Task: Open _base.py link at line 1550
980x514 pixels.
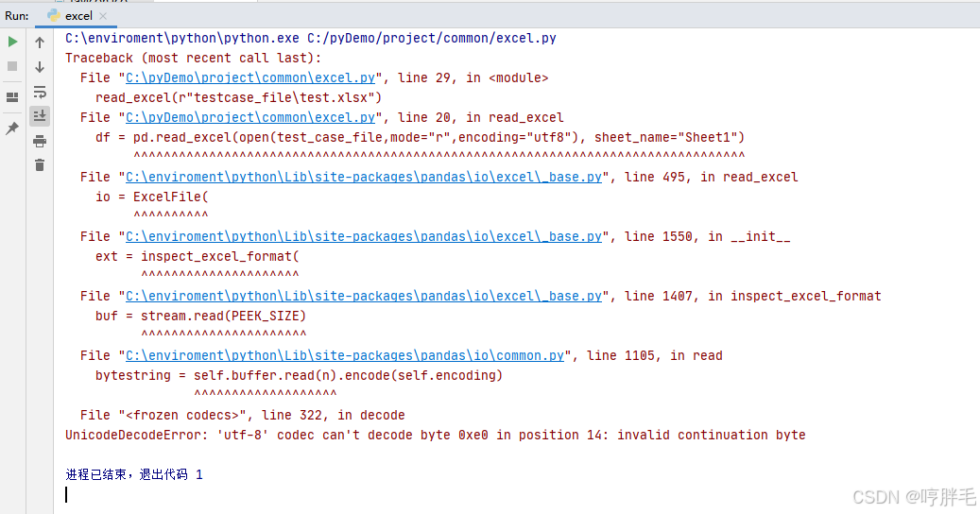Action: pyautogui.click(x=364, y=237)
